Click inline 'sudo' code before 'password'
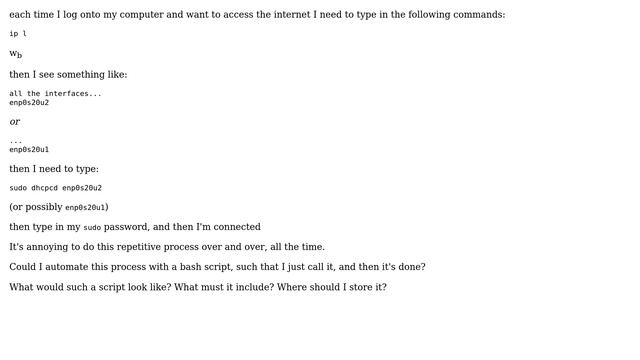The image size is (640, 360). (92, 227)
